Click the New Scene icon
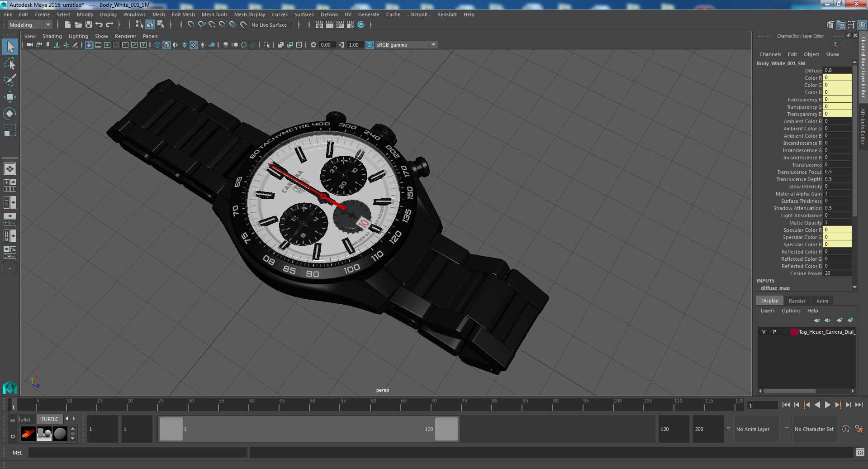The width and height of the screenshot is (868, 469). (x=68, y=25)
